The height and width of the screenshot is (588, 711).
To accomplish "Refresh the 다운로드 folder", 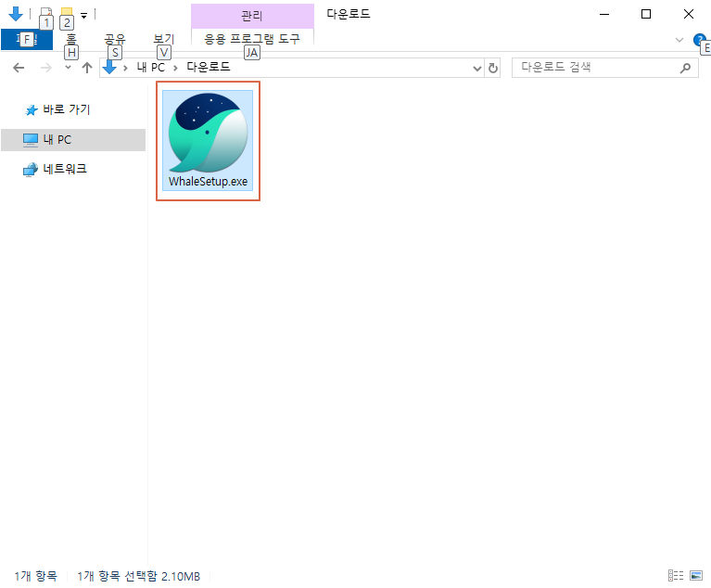I will pos(493,69).
